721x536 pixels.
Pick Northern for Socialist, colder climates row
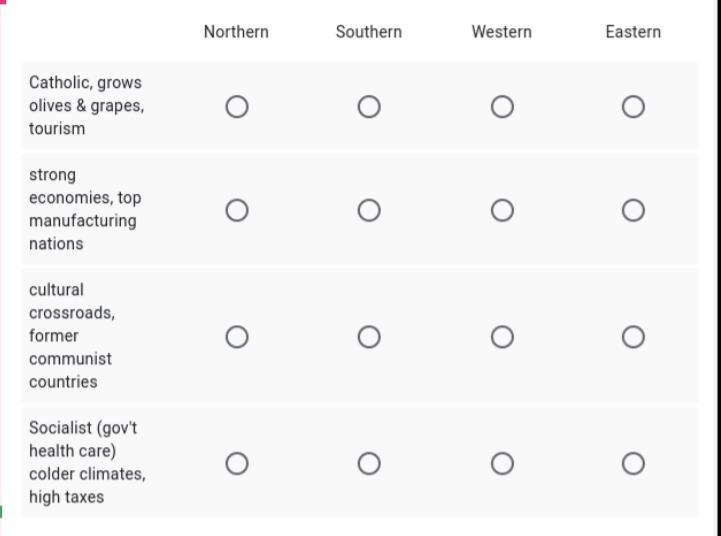236,463
